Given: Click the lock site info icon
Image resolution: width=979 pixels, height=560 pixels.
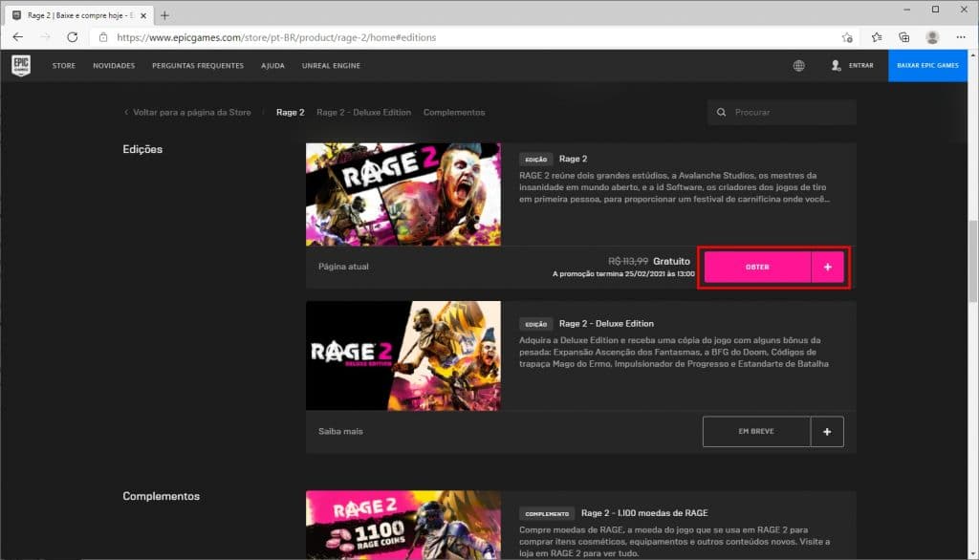Looking at the screenshot, I should tap(103, 37).
